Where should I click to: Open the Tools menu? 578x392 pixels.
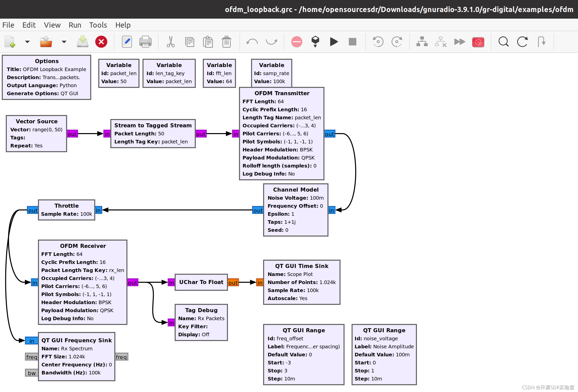98,25
